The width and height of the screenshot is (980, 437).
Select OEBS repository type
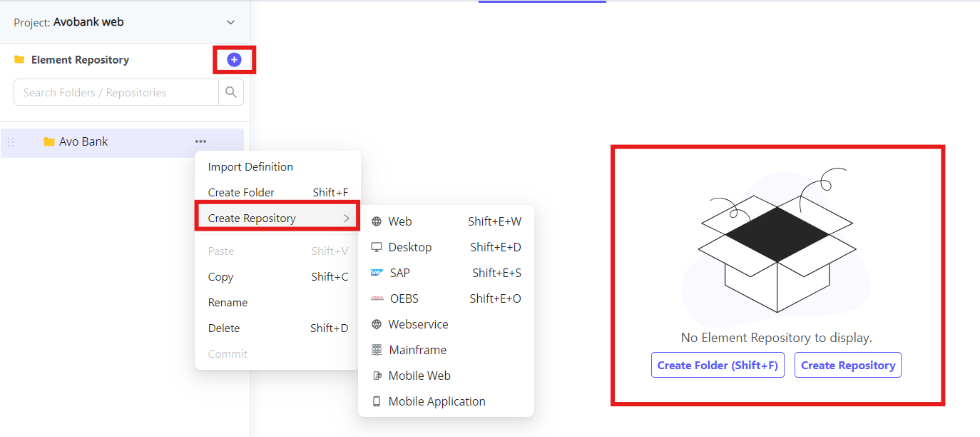pyautogui.click(x=404, y=298)
